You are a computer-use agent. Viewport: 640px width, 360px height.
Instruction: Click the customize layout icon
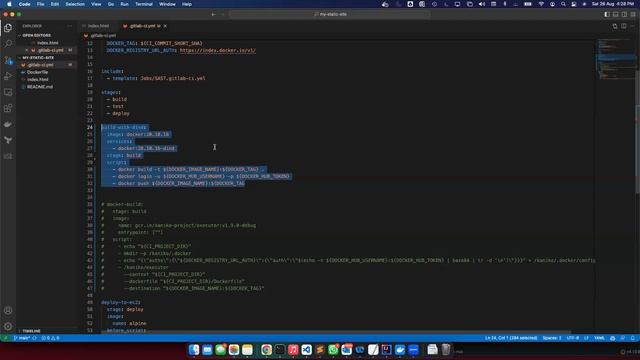pos(633,14)
